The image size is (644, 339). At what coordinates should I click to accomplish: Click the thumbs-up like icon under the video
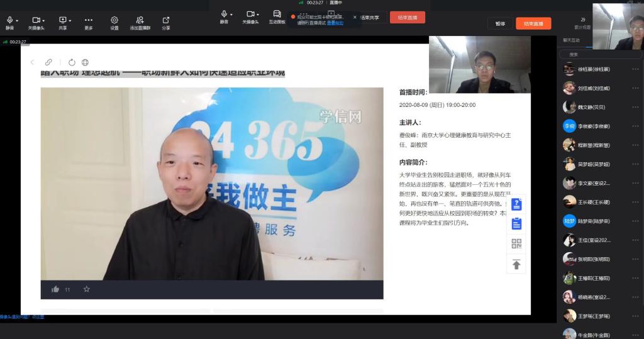click(55, 289)
